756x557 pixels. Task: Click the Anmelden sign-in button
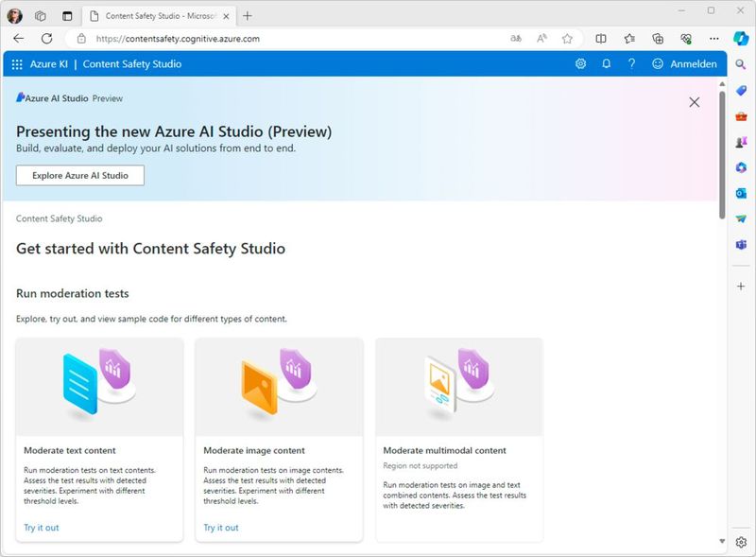pyautogui.click(x=684, y=63)
